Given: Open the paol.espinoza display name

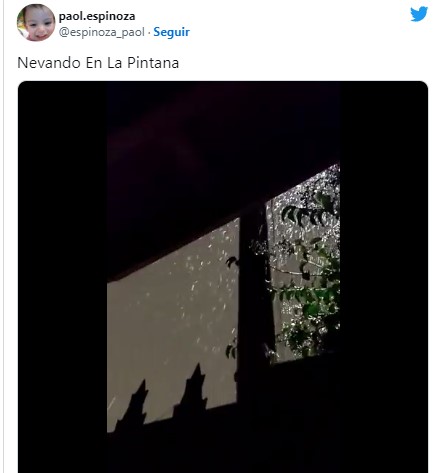Looking at the screenshot, I should (97, 16).
